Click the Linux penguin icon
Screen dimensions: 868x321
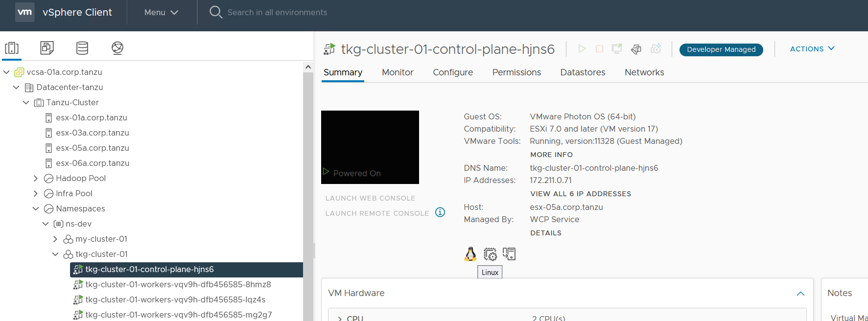point(470,254)
